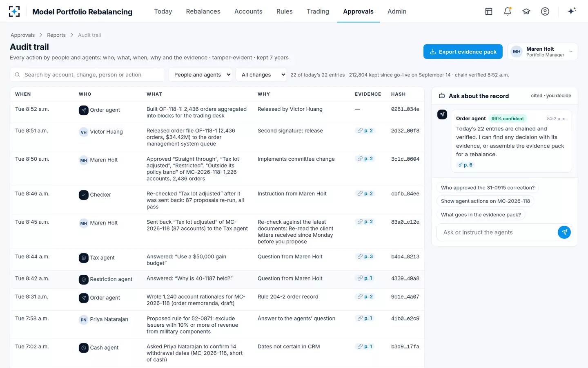Open the AI sparkle assistant icon
The height and width of the screenshot is (368, 588).
[x=572, y=11]
